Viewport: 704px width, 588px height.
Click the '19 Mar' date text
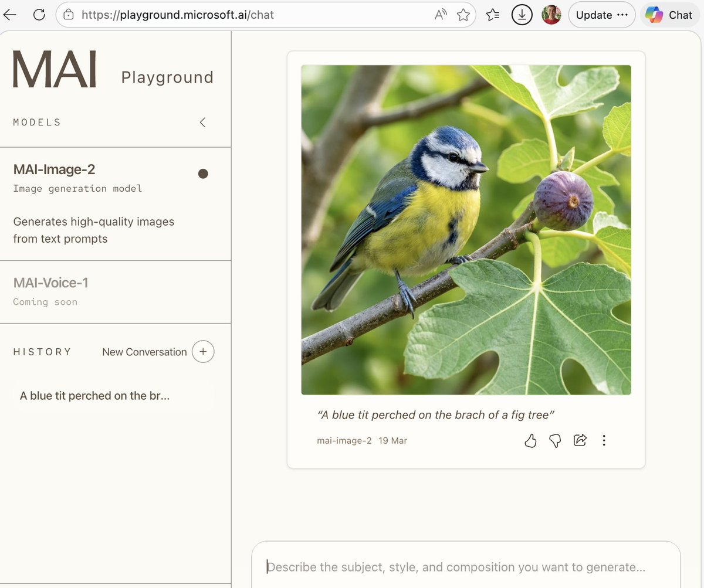coord(393,440)
